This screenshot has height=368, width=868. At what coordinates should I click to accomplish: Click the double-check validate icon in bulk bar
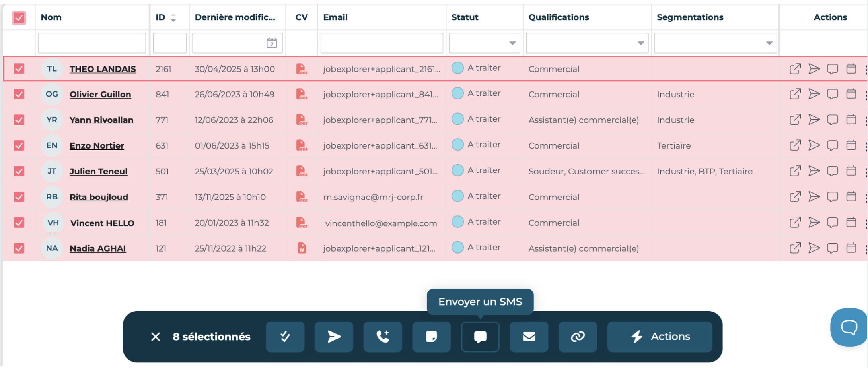(285, 337)
